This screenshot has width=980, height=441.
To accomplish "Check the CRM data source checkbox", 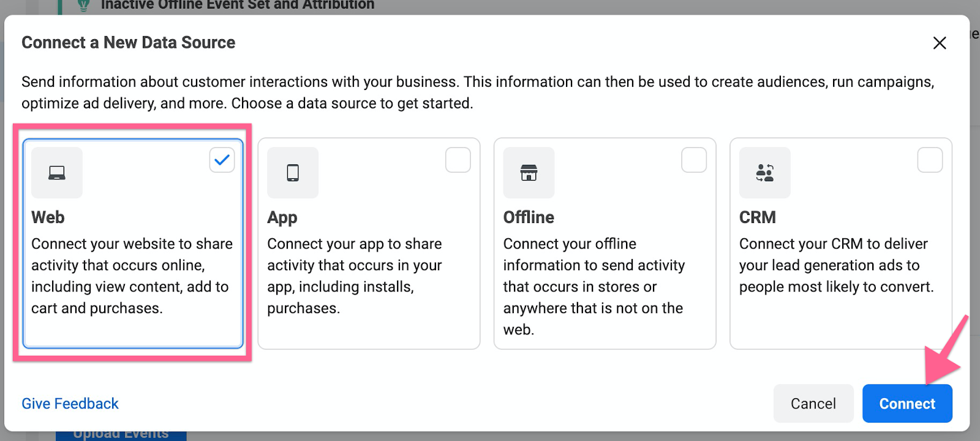I will click(929, 160).
